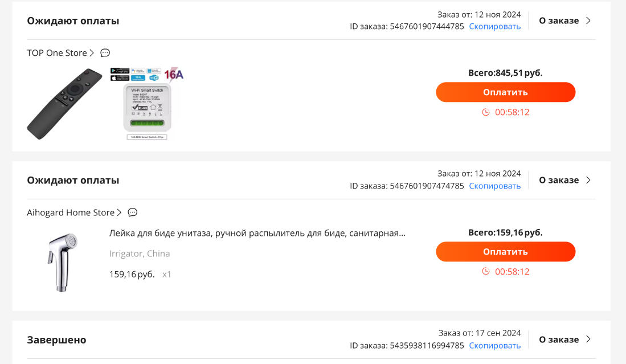
Task: Copy order ID 5435938116994785
Action: [494, 345]
